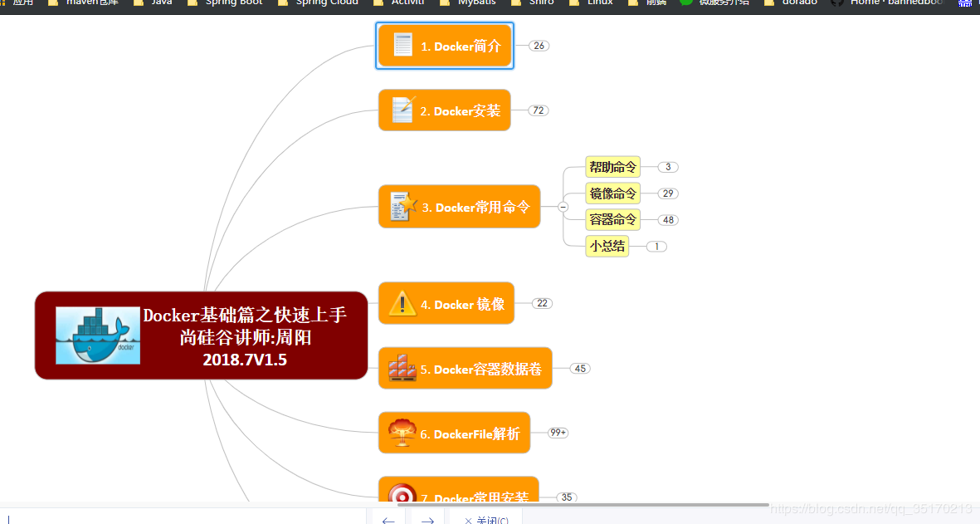Click the 关闭(C) close button
This screenshot has width=980, height=524.
[x=486, y=519]
